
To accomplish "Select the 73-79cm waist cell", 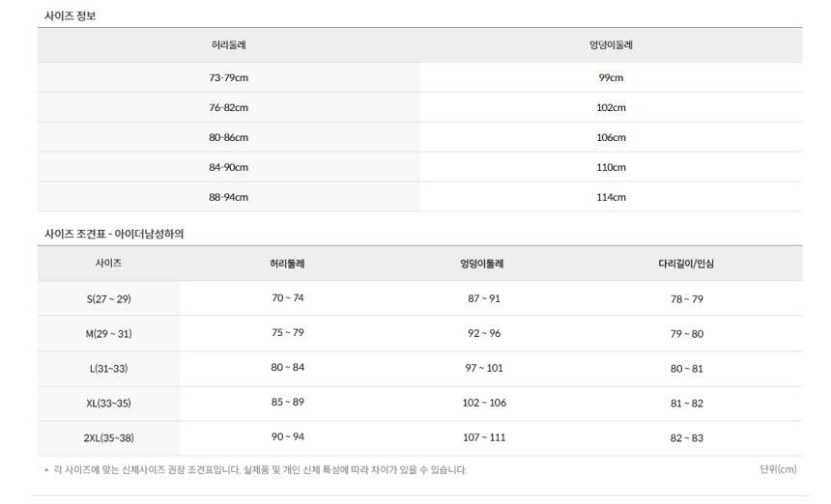I will tap(229, 77).
